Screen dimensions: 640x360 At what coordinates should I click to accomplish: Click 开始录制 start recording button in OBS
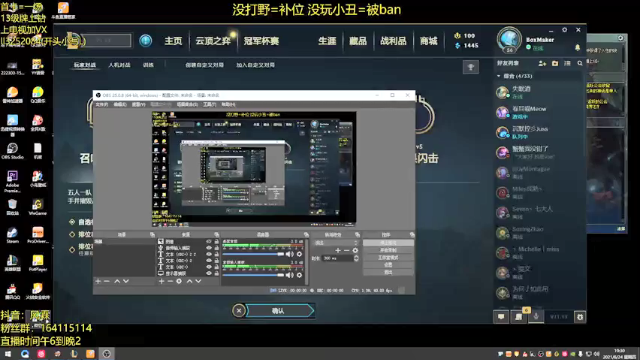[x=388, y=250]
